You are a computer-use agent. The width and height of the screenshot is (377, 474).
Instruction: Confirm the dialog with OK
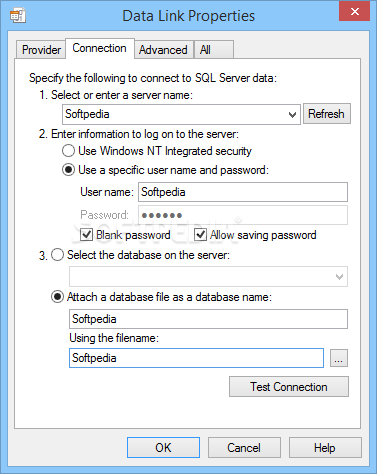163,448
